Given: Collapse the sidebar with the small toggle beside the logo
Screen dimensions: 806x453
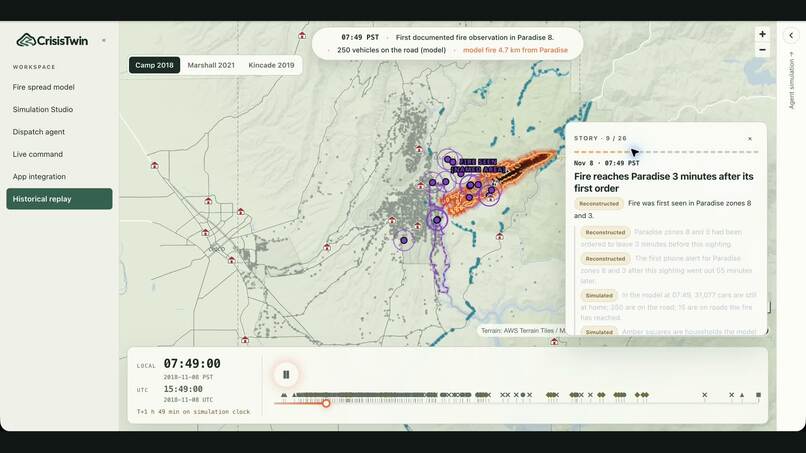Looking at the screenshot, I should [104, 40].
